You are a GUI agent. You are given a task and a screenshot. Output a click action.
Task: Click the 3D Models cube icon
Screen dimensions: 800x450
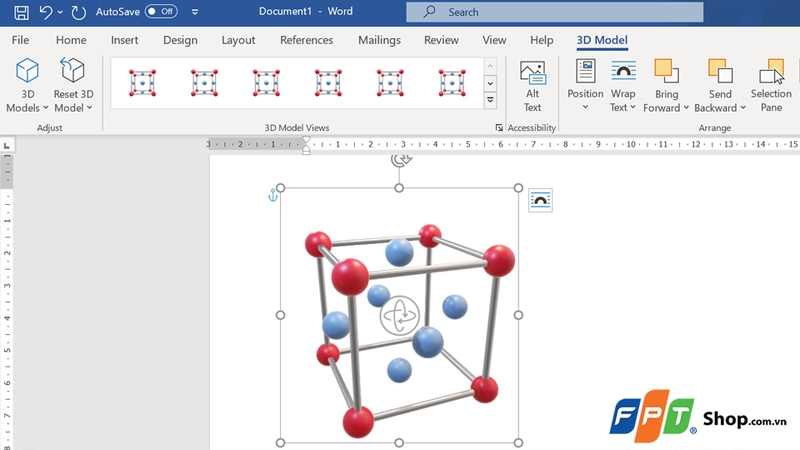click(27, 70)
